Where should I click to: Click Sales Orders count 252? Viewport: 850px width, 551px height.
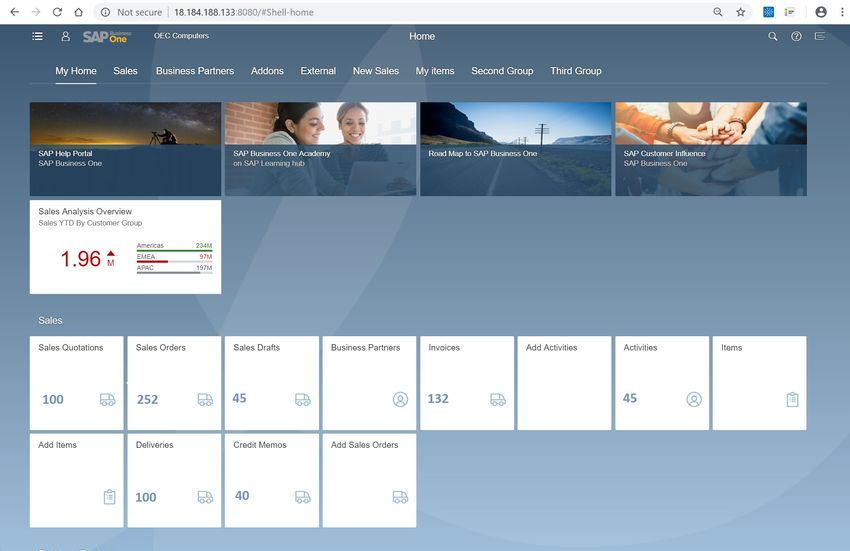pos(147,400)
